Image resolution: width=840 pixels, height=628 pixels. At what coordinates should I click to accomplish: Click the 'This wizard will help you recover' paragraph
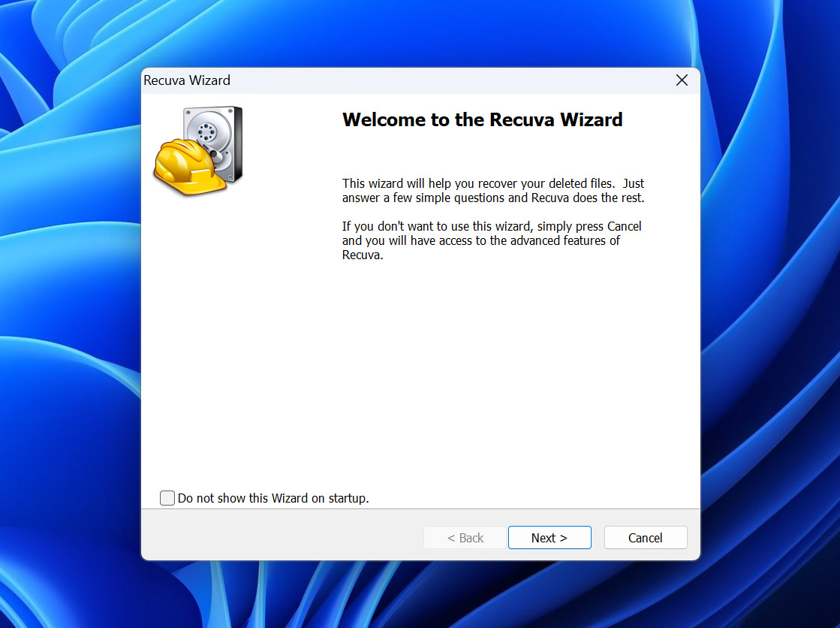[x=493, y=190]
